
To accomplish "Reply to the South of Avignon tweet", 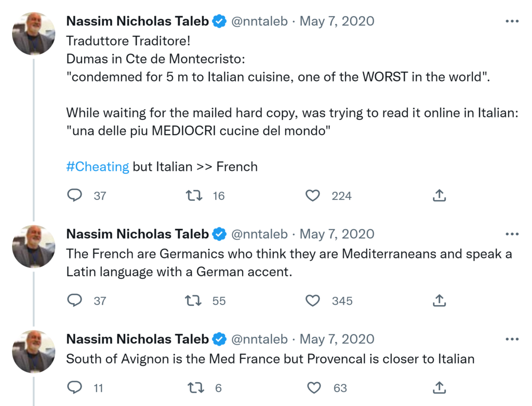I will click(75, 388).
